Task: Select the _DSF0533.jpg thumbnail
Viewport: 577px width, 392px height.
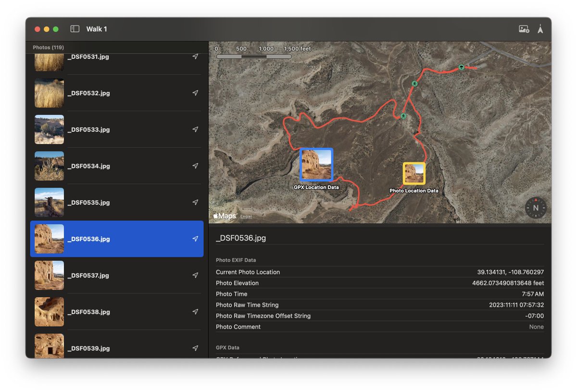Action: point(49,130)
